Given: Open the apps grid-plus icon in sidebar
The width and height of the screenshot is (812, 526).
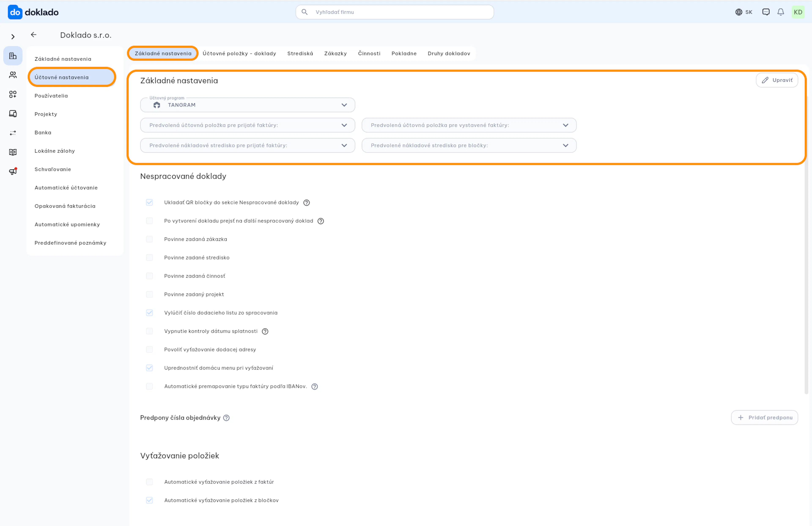Looking at the screenshot, I should 13,94.
